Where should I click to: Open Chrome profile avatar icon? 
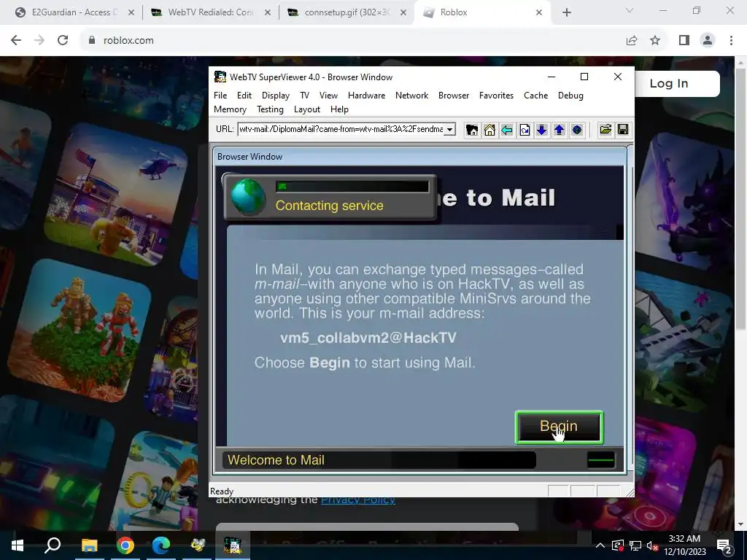[708, 41]
